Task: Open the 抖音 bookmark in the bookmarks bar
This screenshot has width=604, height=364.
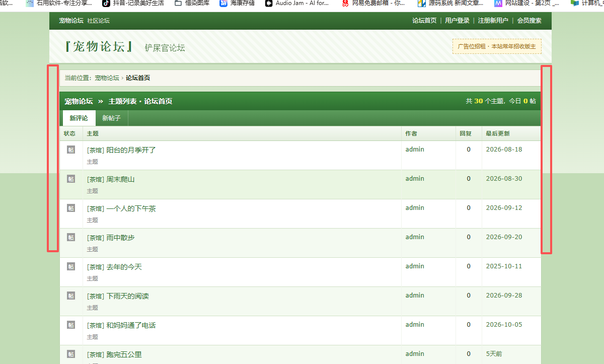Action: 133,3
